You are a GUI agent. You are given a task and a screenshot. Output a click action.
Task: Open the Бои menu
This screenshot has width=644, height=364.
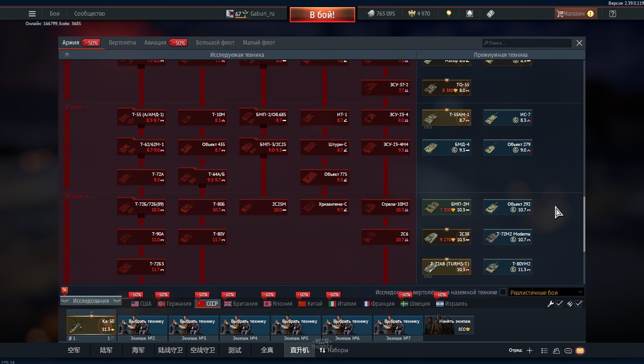[x=54, y=14]
